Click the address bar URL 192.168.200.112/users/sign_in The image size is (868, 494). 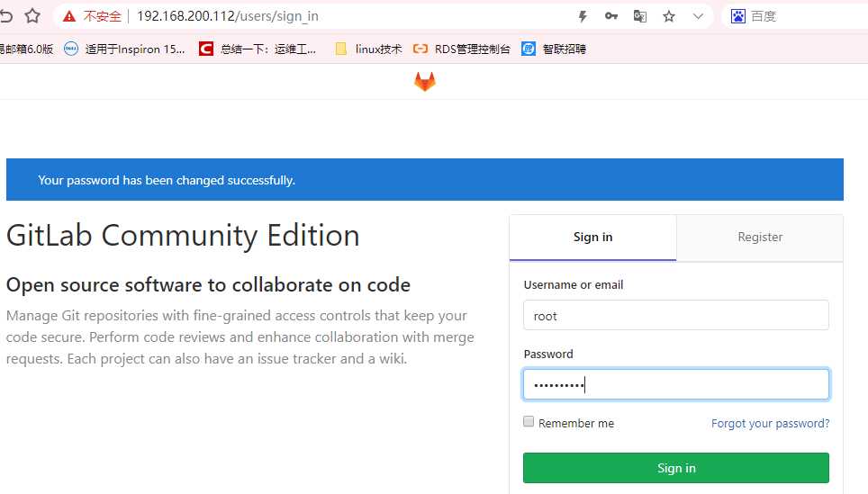228,16
